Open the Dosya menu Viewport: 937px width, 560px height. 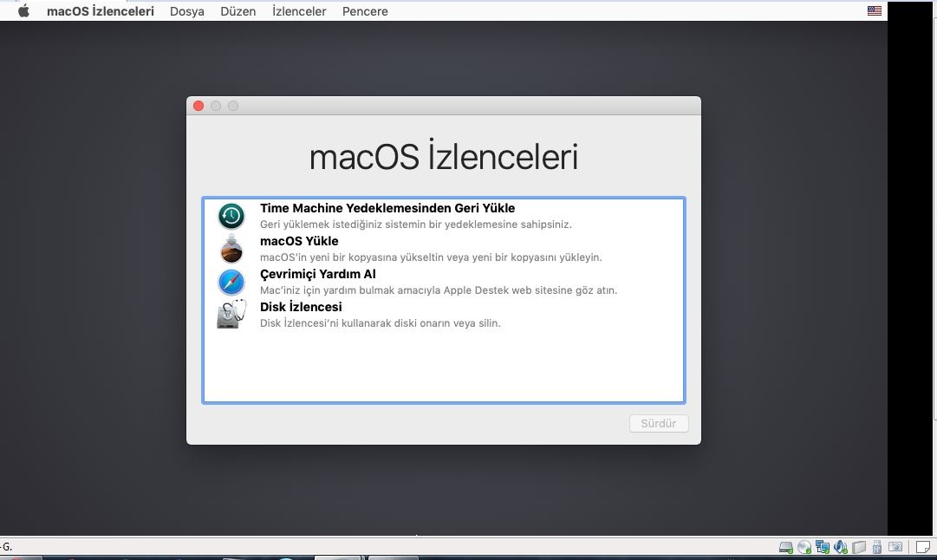(187, 11)
